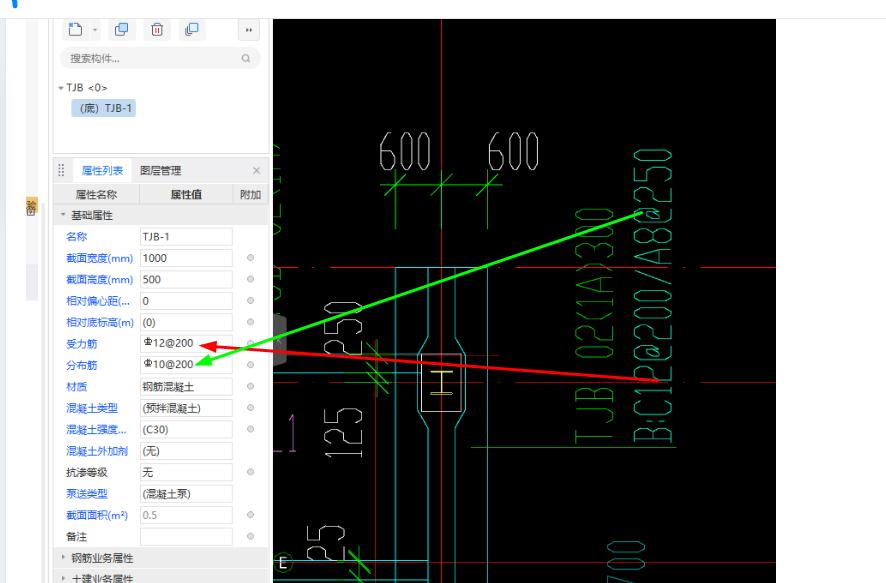Viewport: 886px width, 583px height.
Task: Toggle 附加 checkbox for 截面面积 row
Action: coord(250,515)
